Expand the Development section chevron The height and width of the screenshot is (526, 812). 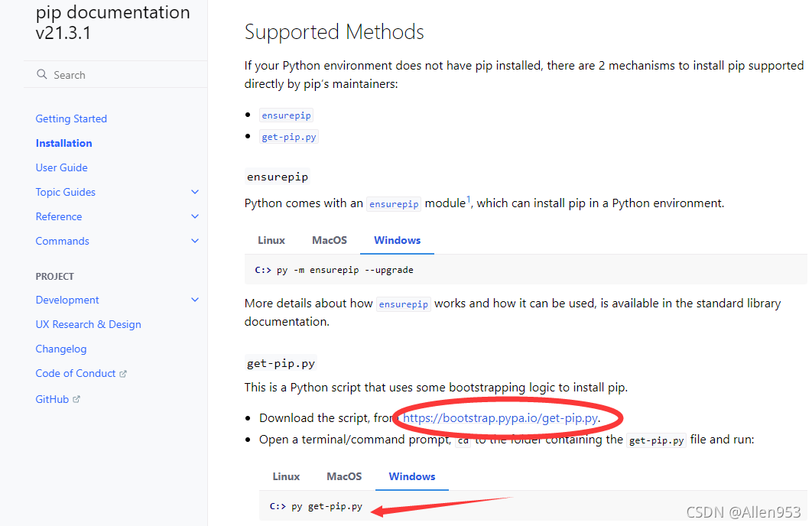[x=195, y=300]
